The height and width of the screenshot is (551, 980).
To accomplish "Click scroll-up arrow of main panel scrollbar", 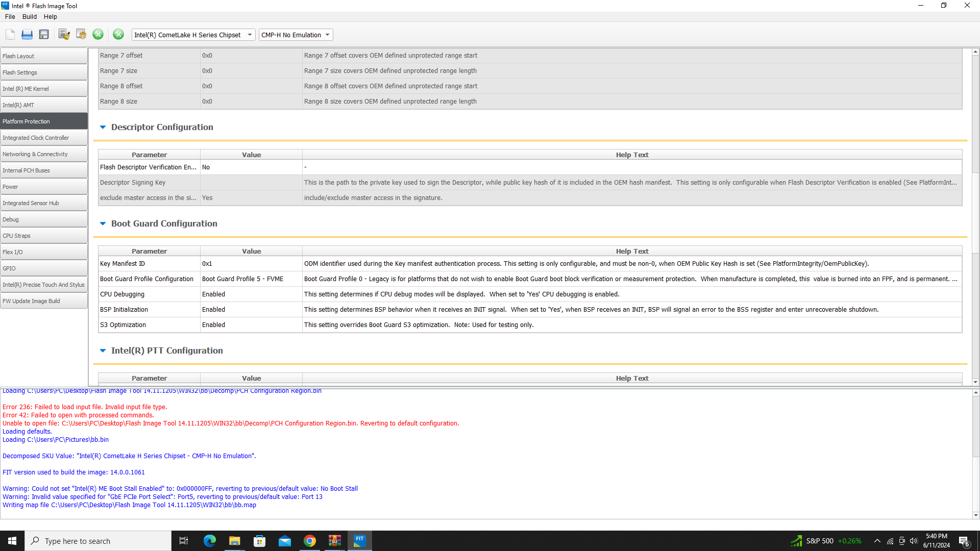I will click(x=975, y=52).
